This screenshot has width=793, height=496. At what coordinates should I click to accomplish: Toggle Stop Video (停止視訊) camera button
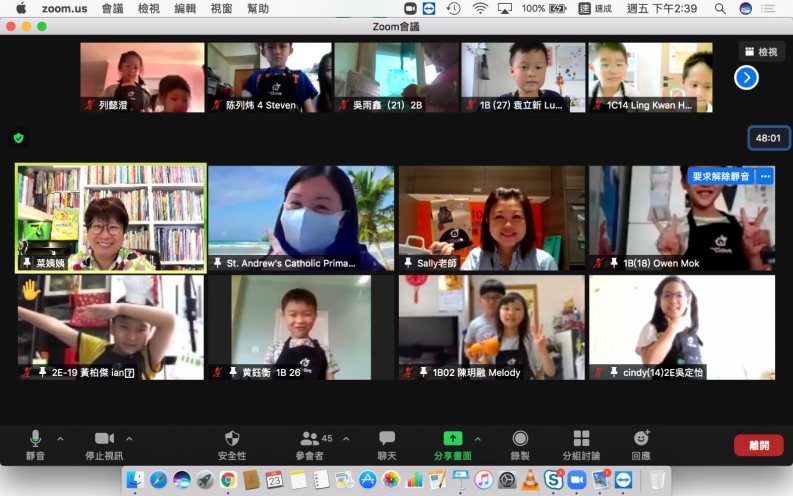(105, 439)
